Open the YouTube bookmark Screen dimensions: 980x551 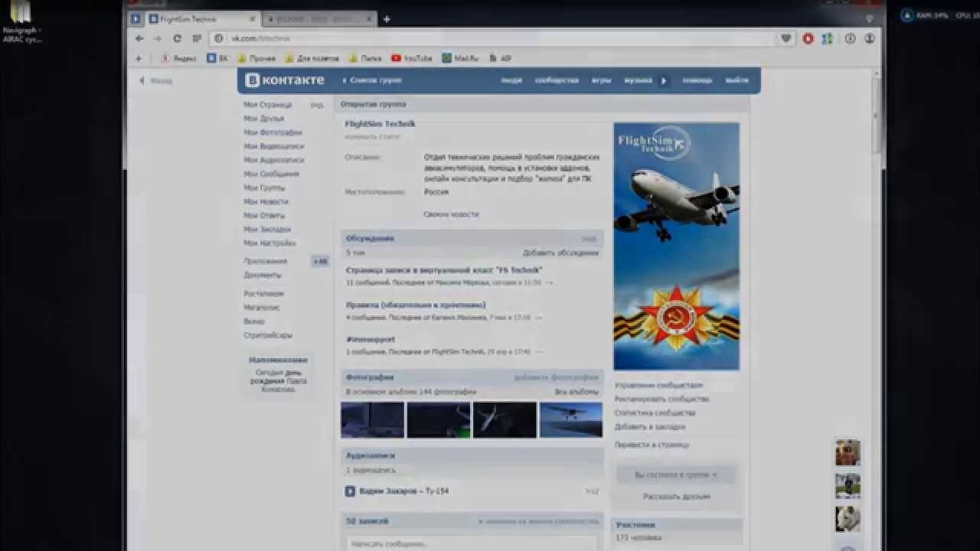coord(411,58)
